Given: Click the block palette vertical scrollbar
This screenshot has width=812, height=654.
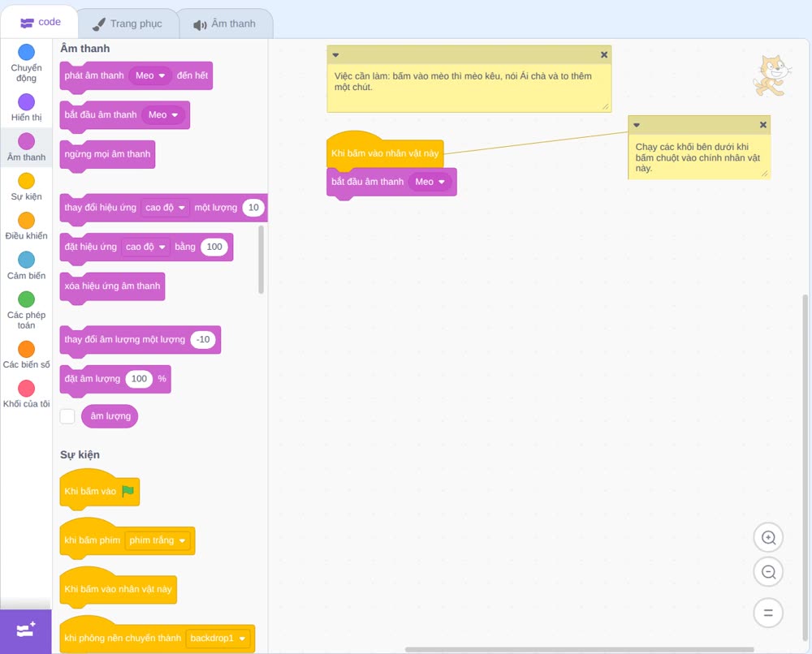Looking at the screenshot, I should tap(261, 260).
